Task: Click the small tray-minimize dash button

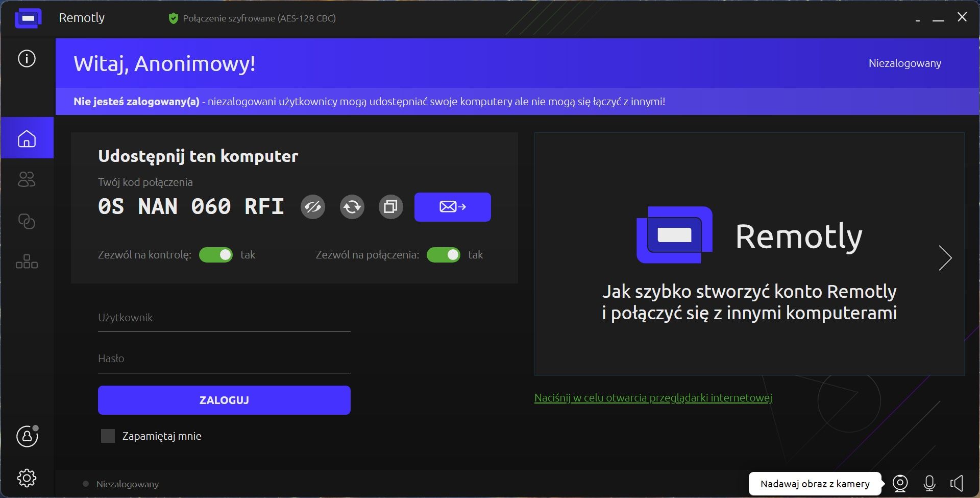Action: 918,19
